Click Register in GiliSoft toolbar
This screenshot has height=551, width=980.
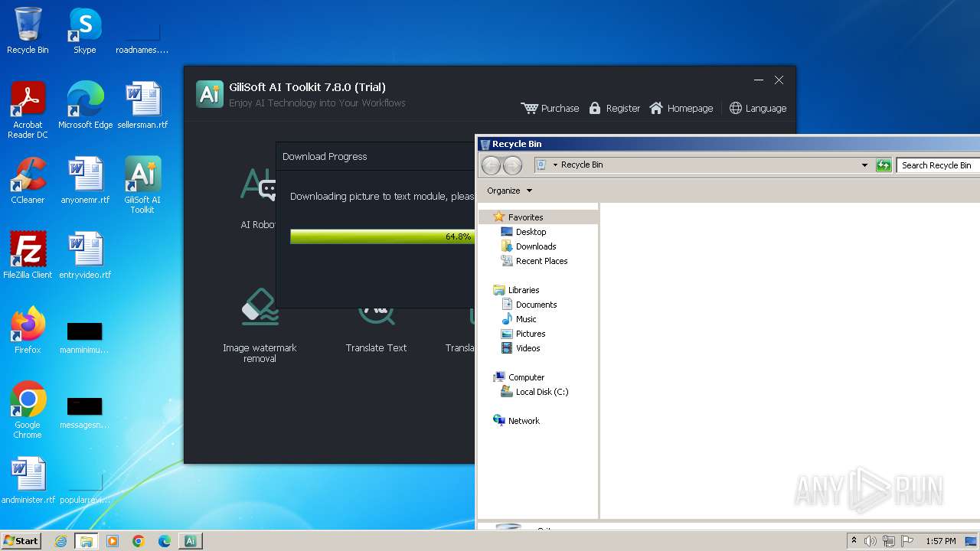(614, 108)
